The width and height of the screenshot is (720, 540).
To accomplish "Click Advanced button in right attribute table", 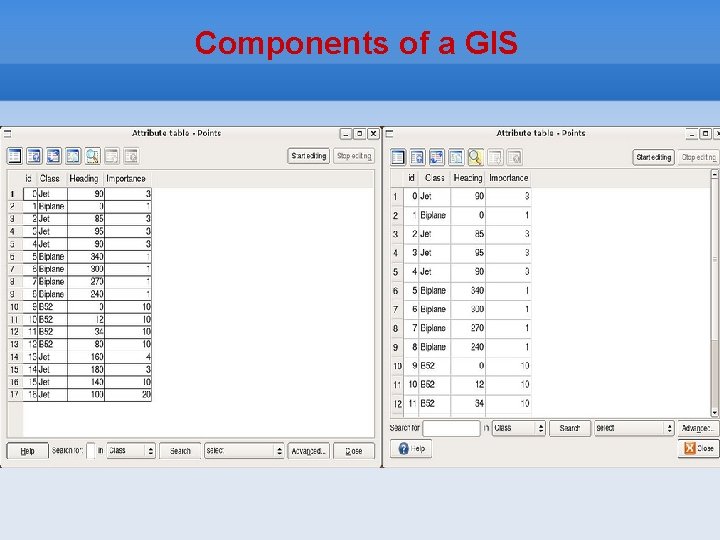I will coord(698,428).
